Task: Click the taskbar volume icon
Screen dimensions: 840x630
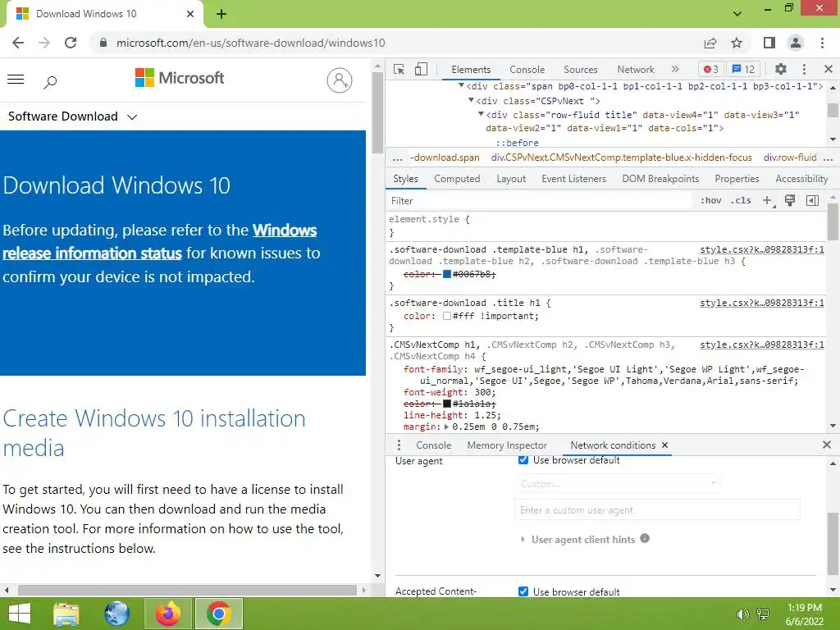Action: [742, 614]
